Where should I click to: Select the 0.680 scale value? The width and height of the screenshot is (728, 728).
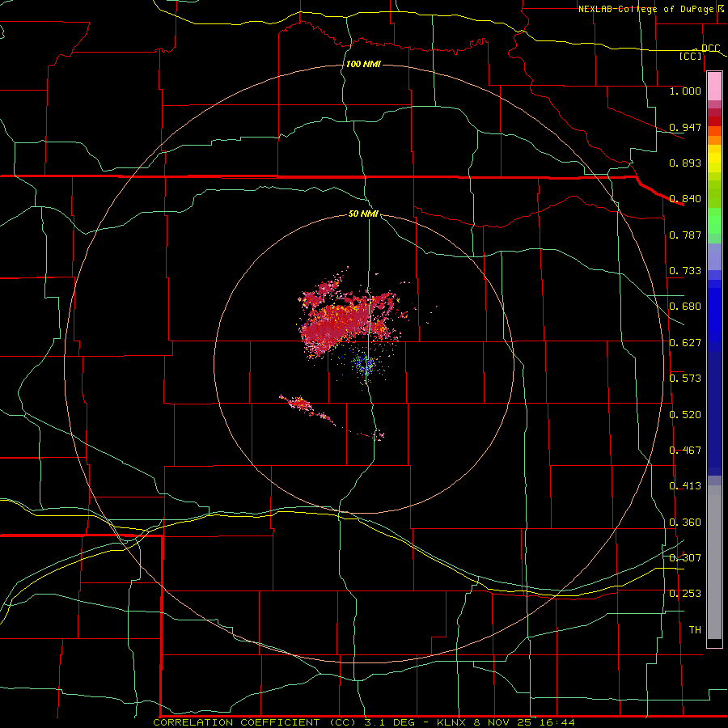pos(685,307)
